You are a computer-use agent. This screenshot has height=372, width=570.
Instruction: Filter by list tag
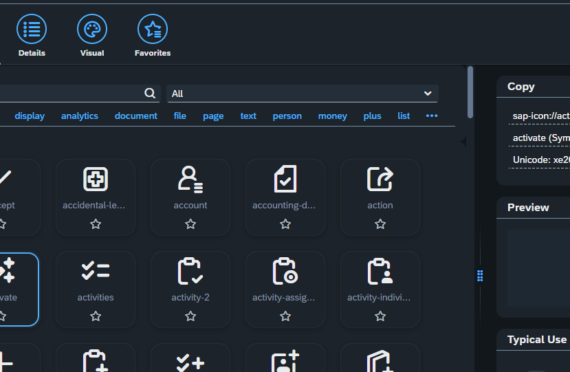coord(404,116)
